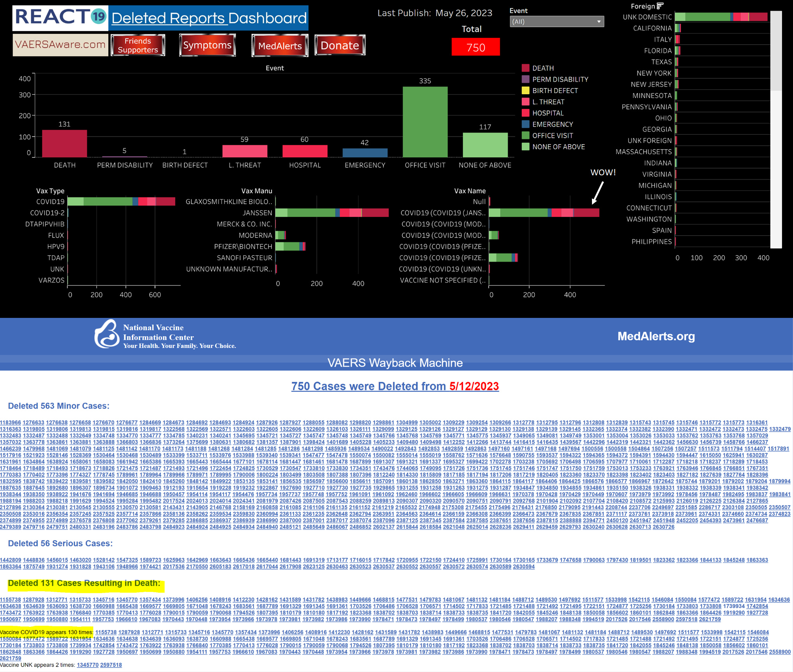
Task: Click the ITALY row label
Action: coord(662,39)
